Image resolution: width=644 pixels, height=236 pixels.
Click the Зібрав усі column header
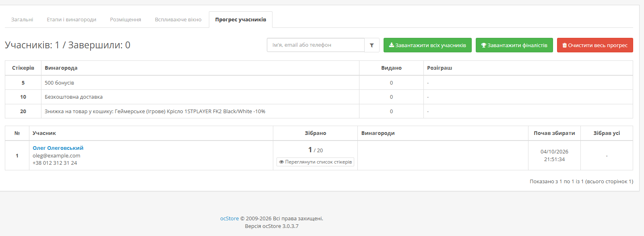607,133
